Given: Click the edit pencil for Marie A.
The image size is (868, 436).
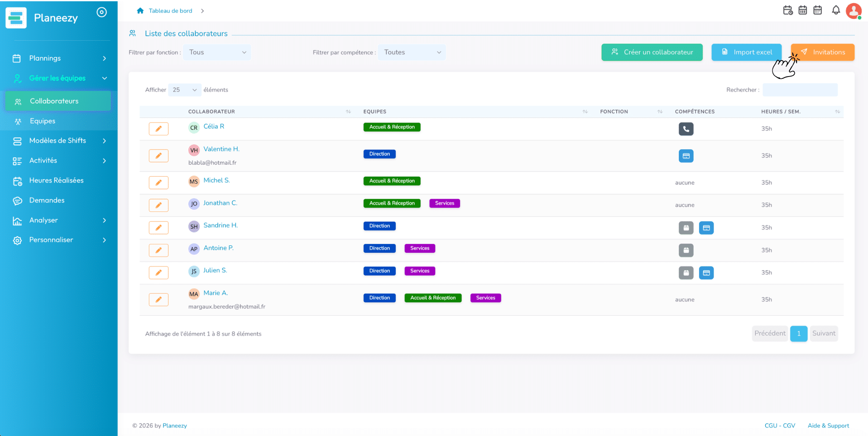Looking at the screenshot, I should (x=158, y=300).
